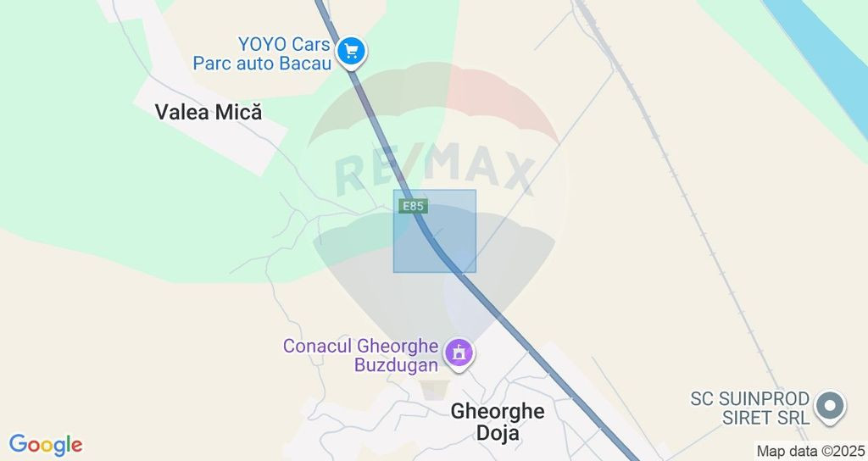
Task: Click the Map data ©2025 attribution
Action: [x=810, y=451]
